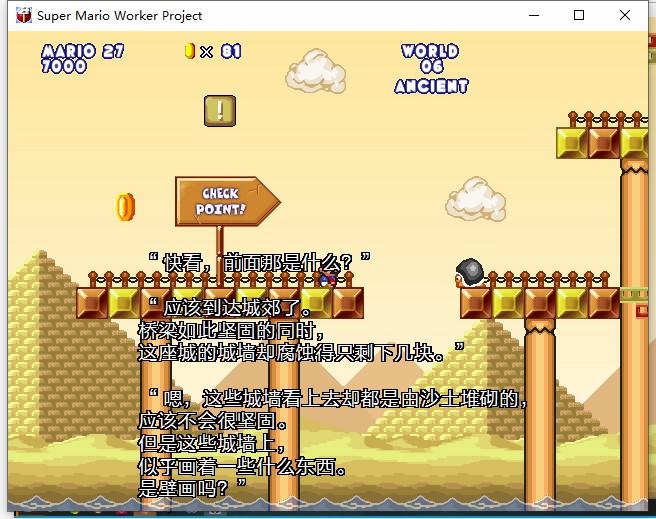Click the Mario character on the bridge
656x519 pixels.
pos(328,276)
